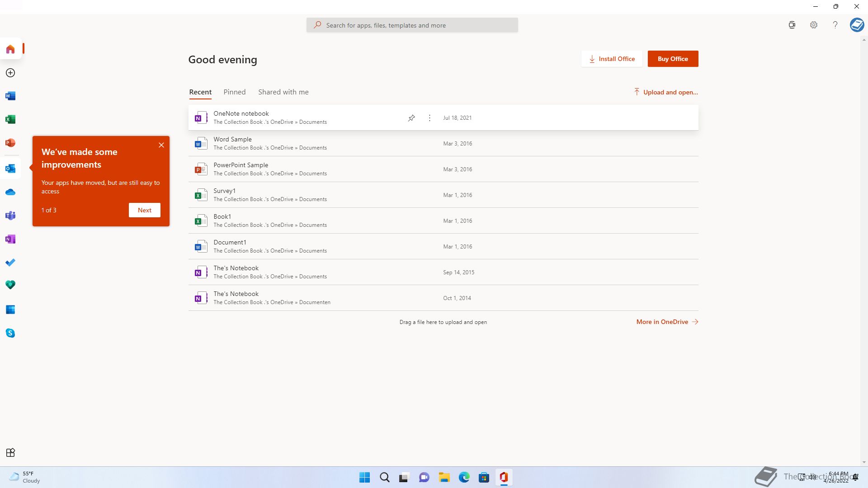Click the Install Office button
This screenshot has width=868, height=488.
612,59
